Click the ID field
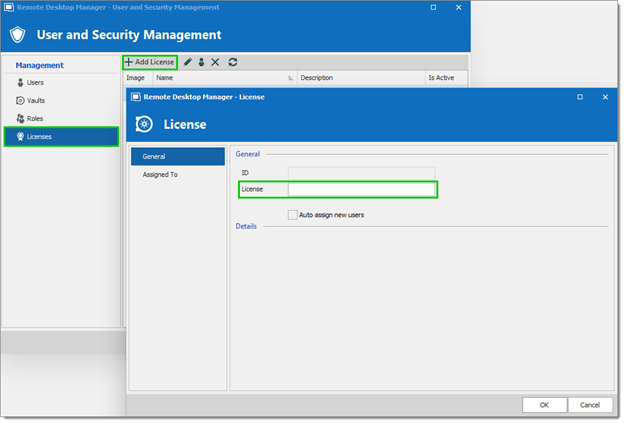The image size is (624, 423). click(361, 173)
